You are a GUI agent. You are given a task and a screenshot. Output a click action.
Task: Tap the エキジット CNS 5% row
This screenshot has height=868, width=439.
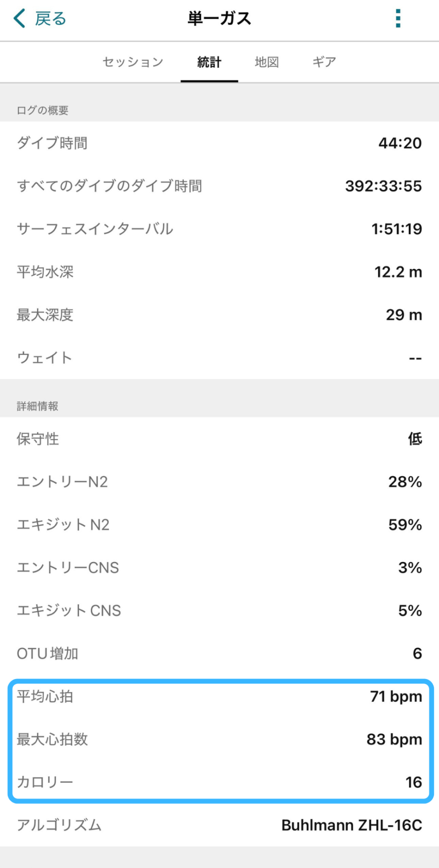pyautogui.click(x=219, y=611)
